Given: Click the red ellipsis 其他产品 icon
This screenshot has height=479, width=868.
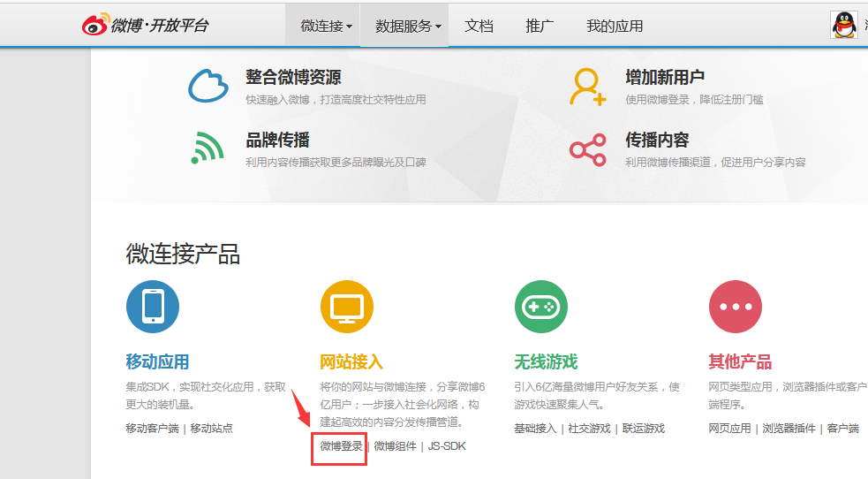Looking at the screenshot, I should (x=736, y=307).
